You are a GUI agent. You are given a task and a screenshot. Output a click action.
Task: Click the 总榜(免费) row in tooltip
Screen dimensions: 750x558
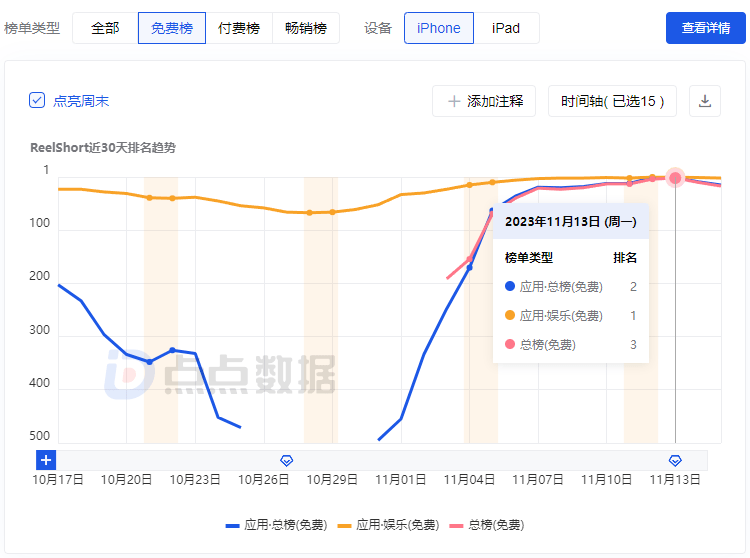571,344
